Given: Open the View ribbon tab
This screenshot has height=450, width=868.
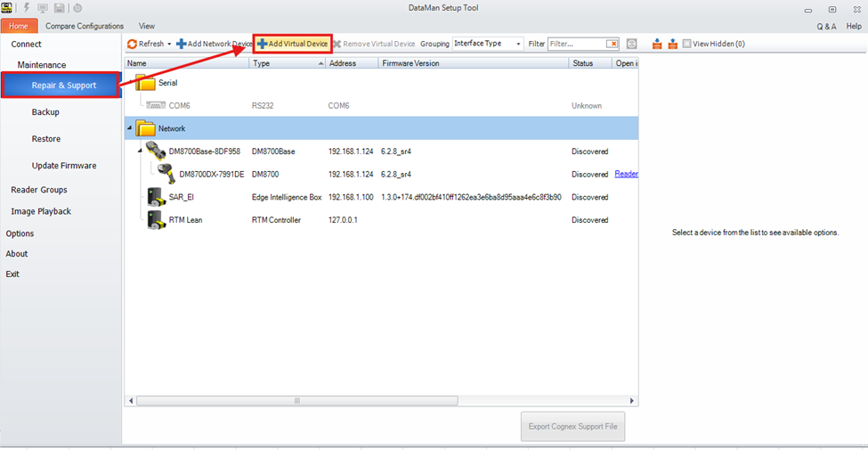Looking at the screenshot, I should pyautogui.click(x=147, y=26).
